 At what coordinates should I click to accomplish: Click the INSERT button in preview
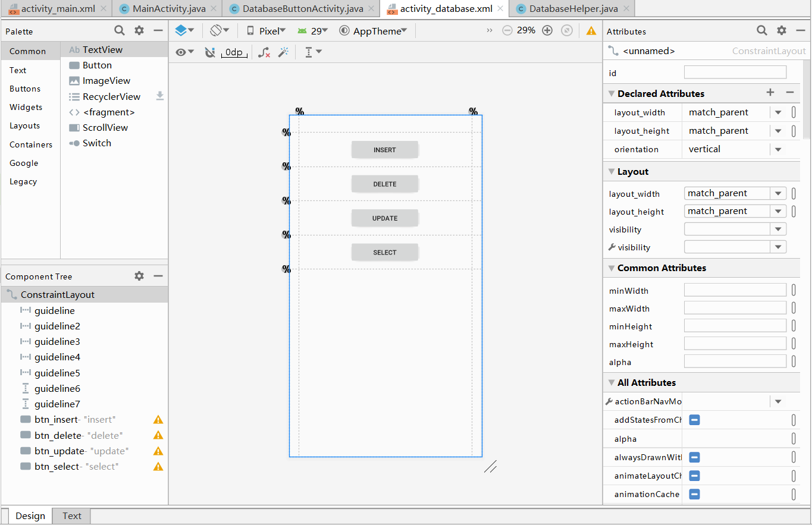[x=385, y=150]
